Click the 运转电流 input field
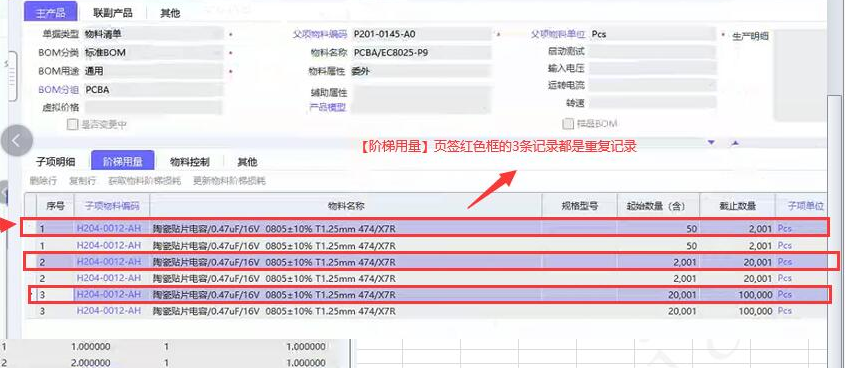The height and width of the screenshot is (368, 845). [x=653, y=85]
